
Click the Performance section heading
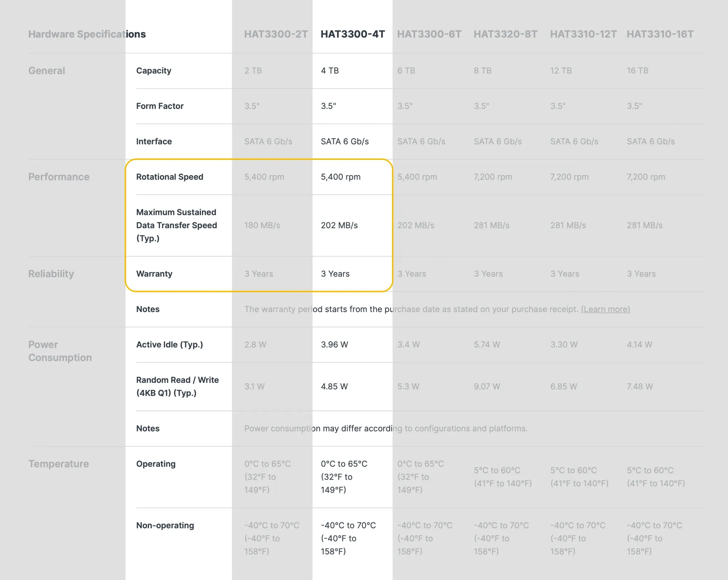[x=59, y=177]
